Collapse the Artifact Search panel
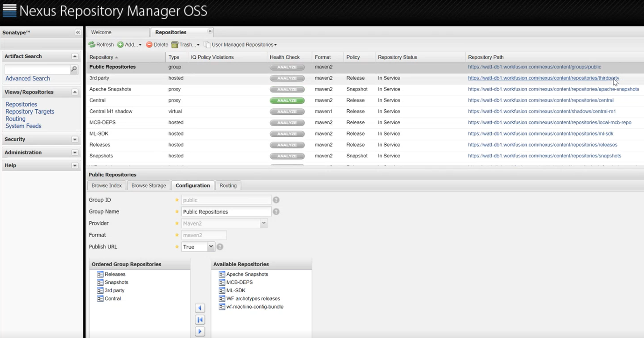 coord(75,56)
